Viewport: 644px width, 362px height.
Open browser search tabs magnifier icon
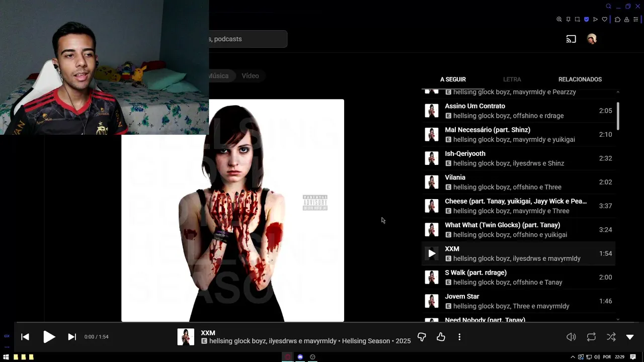point(608,7)
